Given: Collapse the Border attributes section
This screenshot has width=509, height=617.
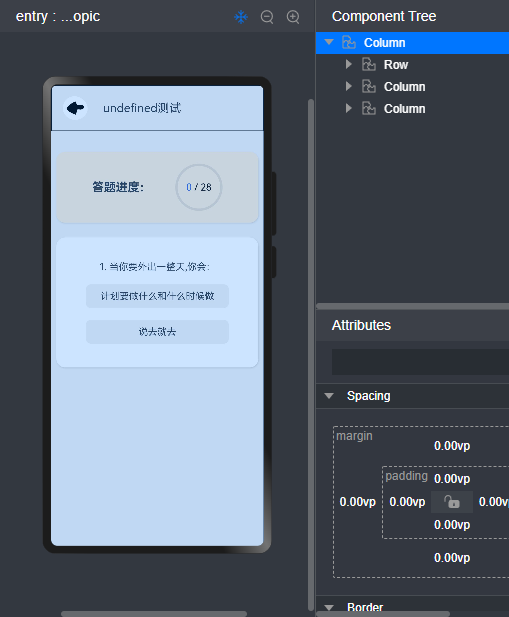Looking at the screenshot, I should click(x=329, y=608).
